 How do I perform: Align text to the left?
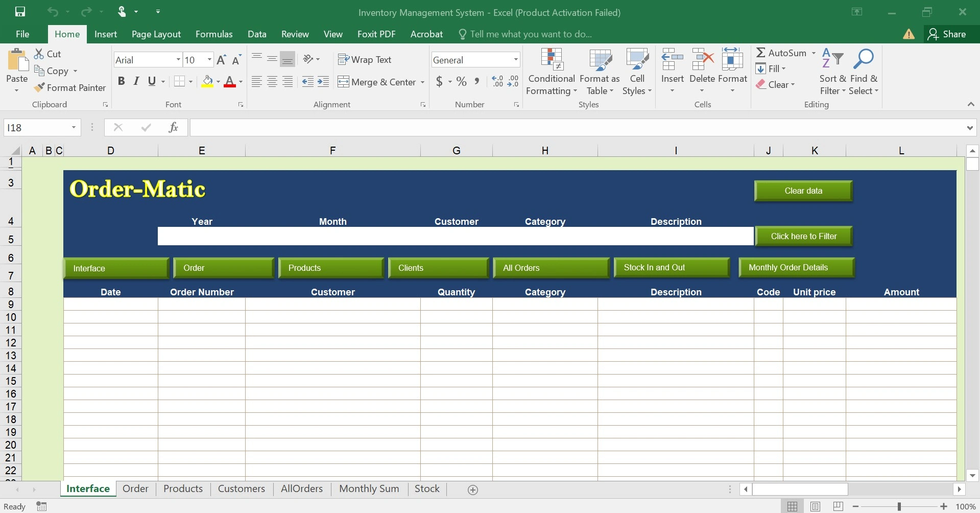click(257, 82)
